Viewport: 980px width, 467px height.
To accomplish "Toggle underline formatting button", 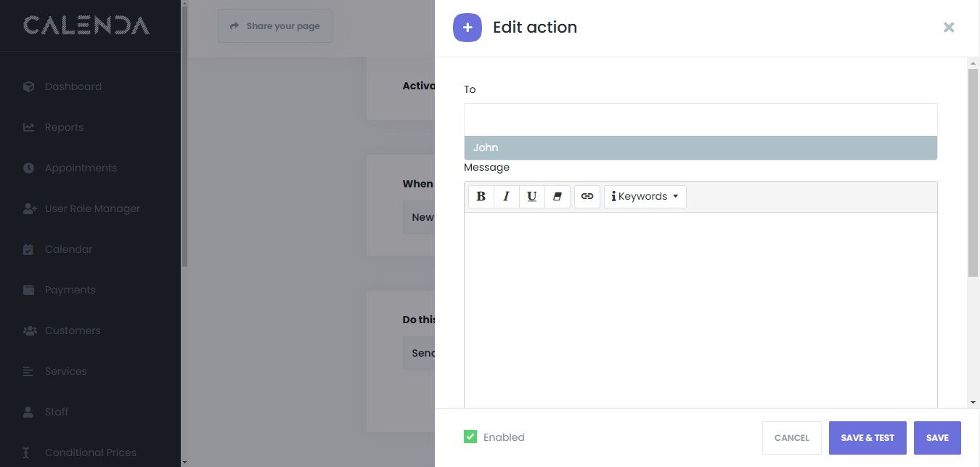I will tap(531, 197).
